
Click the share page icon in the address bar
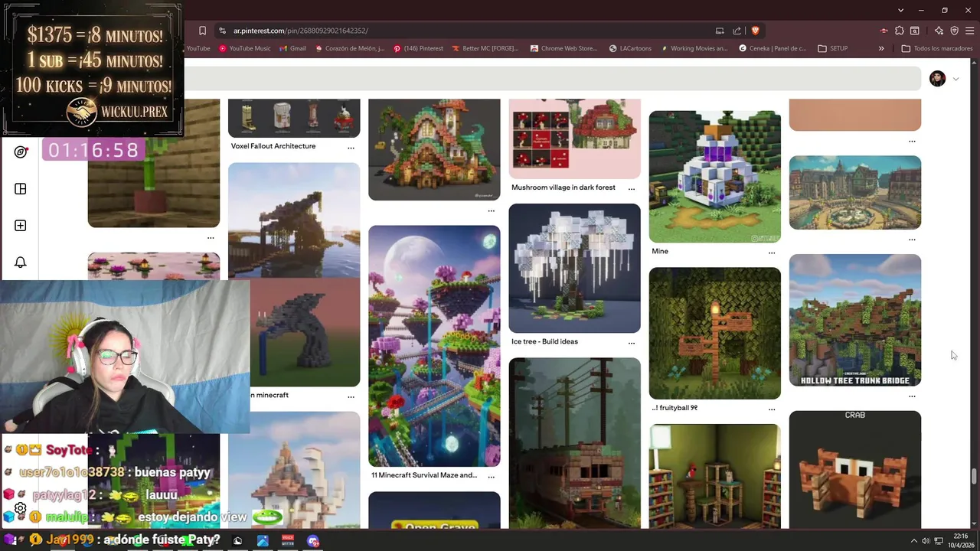pos(737,31)
